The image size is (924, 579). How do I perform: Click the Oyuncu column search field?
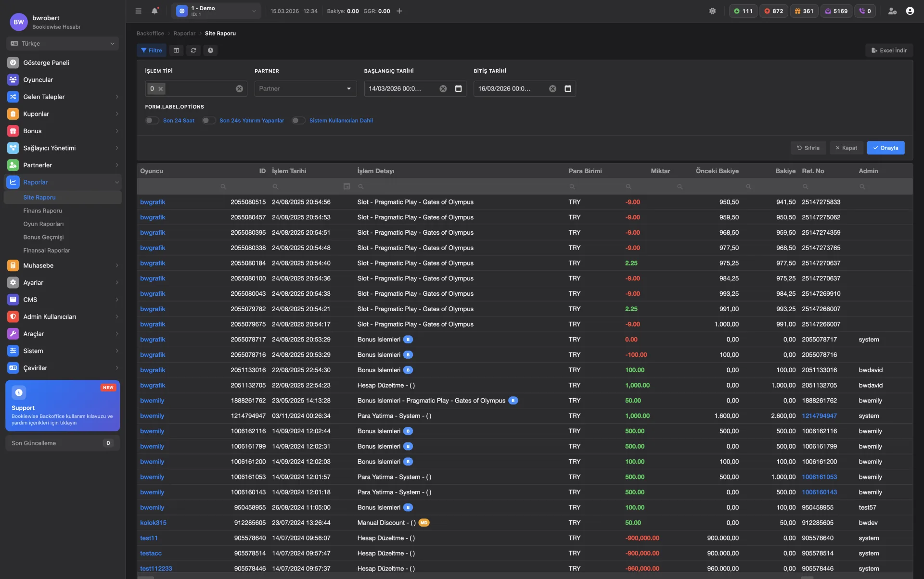183,187
